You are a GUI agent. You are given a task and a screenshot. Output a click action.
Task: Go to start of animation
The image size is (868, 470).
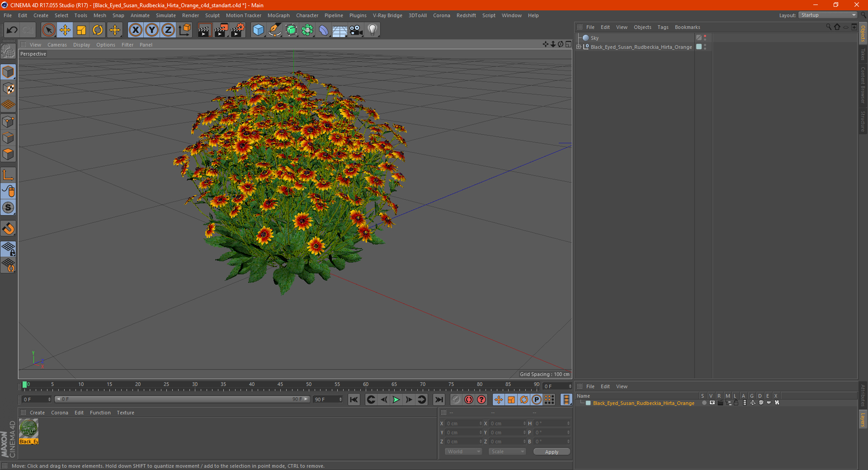354,399
